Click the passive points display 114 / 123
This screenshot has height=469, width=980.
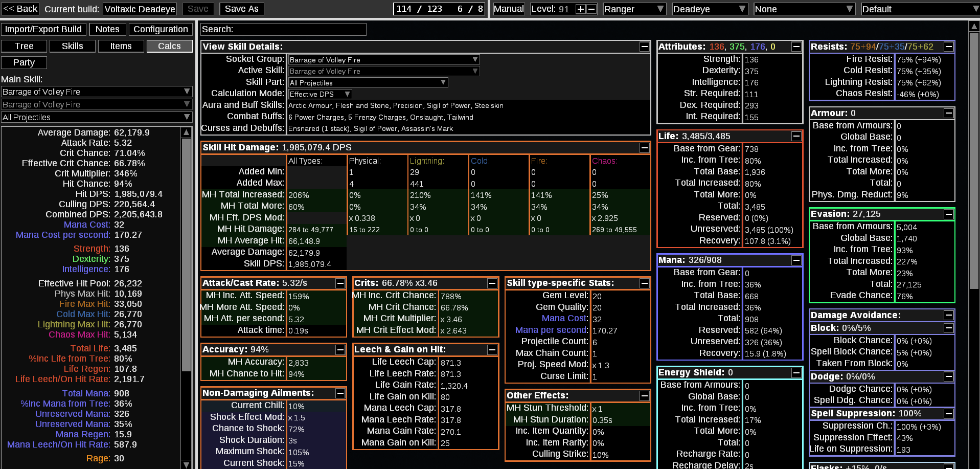[419, 9]
